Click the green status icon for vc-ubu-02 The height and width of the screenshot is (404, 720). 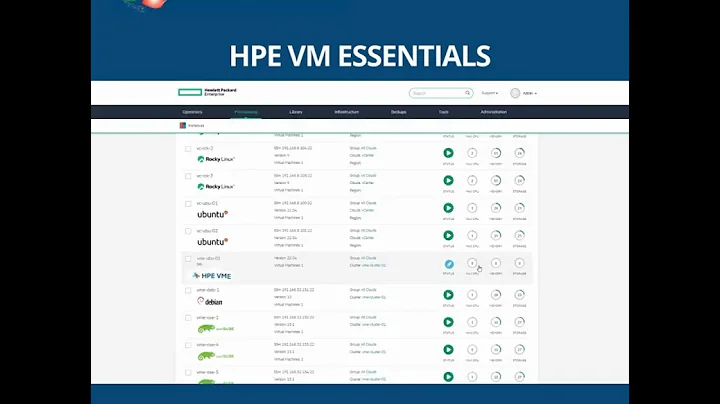[x=448, y=236]
